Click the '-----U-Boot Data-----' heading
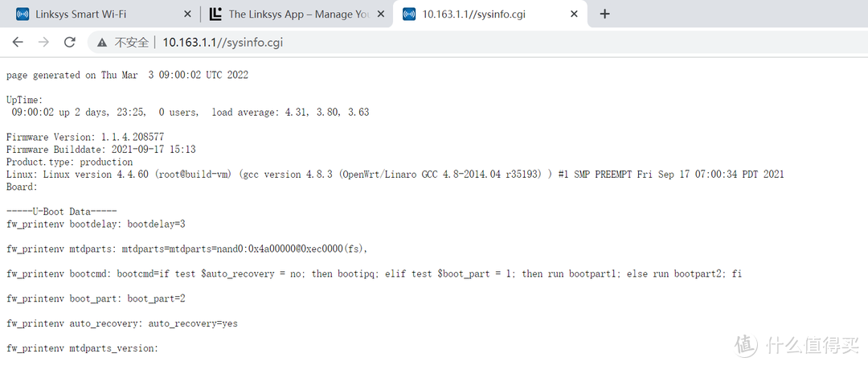The width and height of the screenshot is (868, 366). coord(61,212)
